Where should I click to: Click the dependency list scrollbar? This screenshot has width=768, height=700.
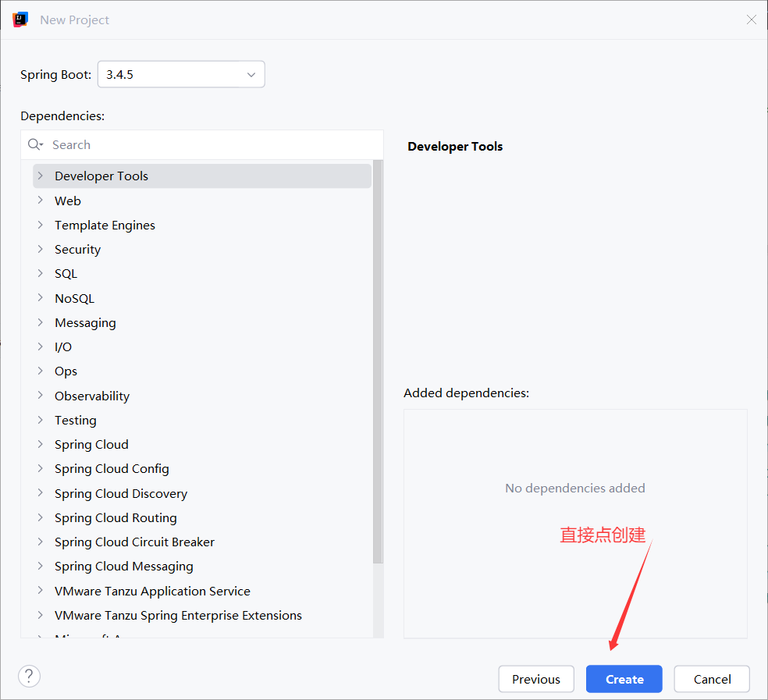click(378, 361)
